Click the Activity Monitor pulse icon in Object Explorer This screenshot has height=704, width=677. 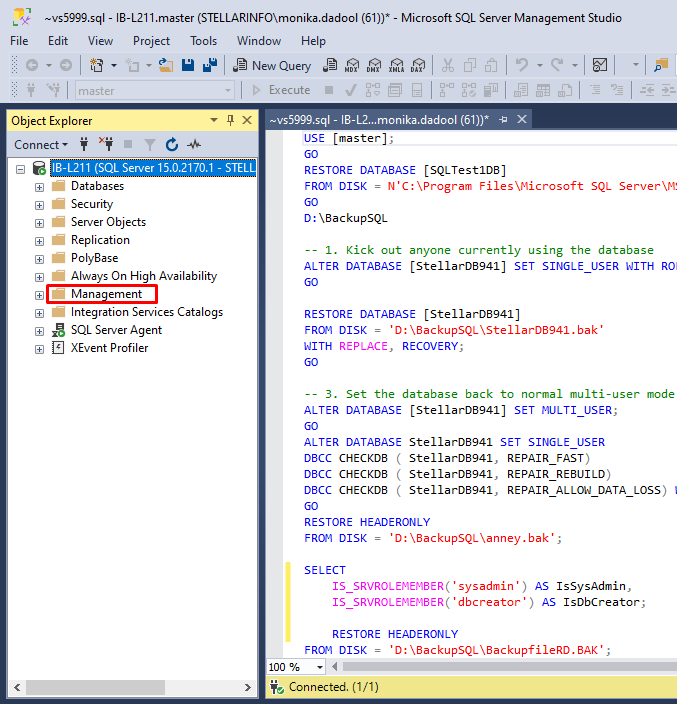pos(194,145)
